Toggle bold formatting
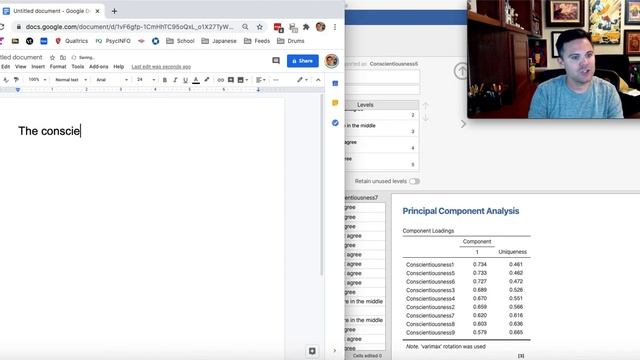The height and width of the screenshot is (360, 640). [x=164, y=80]
